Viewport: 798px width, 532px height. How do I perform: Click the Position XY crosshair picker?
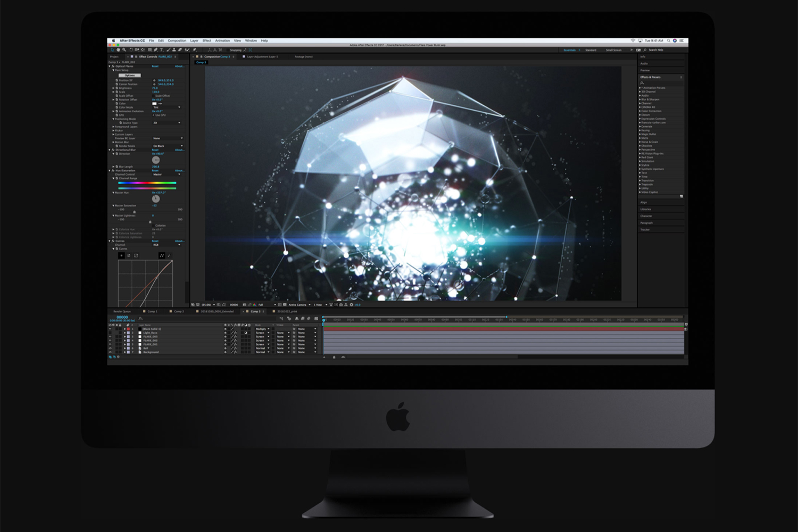coord(154,80)
